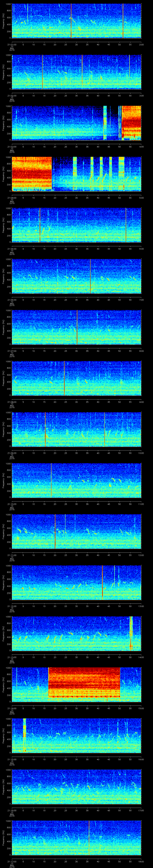153x868 pixels.
Task: Select the spectrogram panel starting at 21:11:00
Action: pos(77,532)
